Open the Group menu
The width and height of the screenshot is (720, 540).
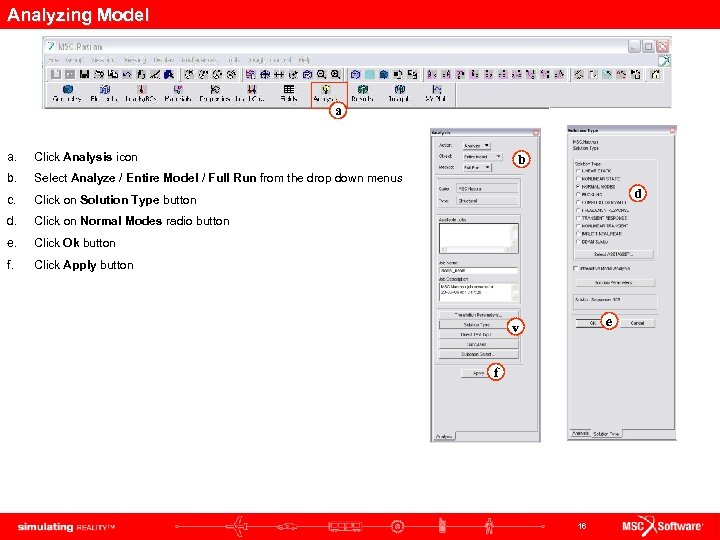(x=73, y=60)
